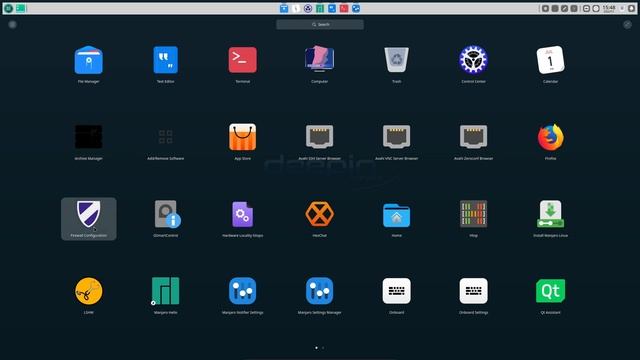The height and width of the screenshot is (360, 640).
Task: Open the Trash icon
Action: [x=396, y=60]
